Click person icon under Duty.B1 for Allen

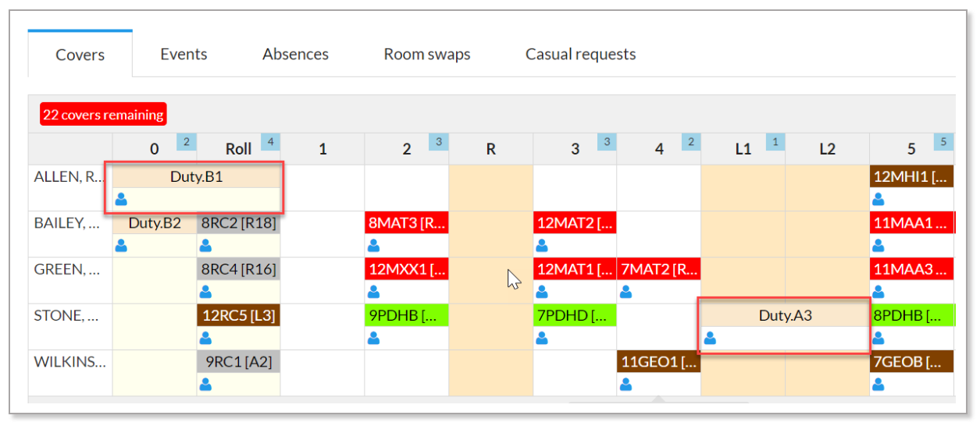(121, 199)
